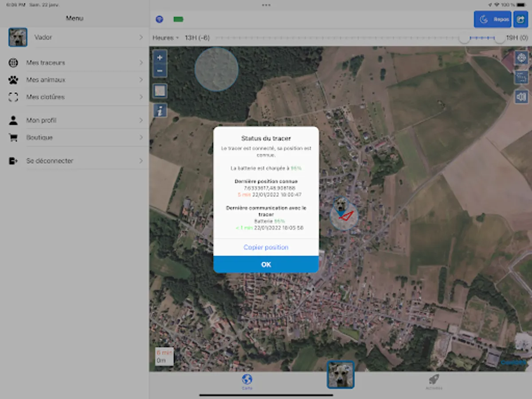Viewport: 532px width, 399px height.
Task: Open the Activités rocket tab
Action: (434, 382)
